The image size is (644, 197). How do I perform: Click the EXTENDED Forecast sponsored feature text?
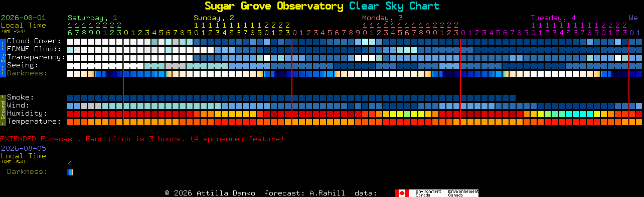pos(142,139)
